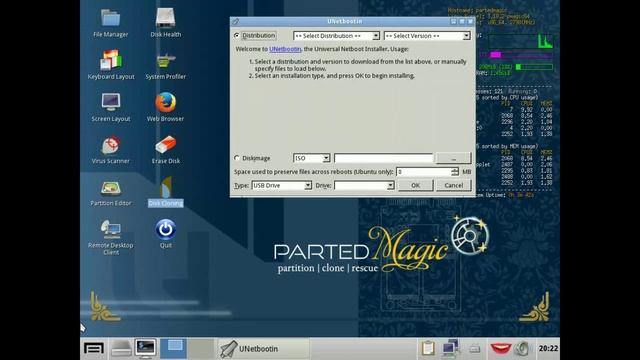Click the 20:22 clock in taskbar

[548, 349]
